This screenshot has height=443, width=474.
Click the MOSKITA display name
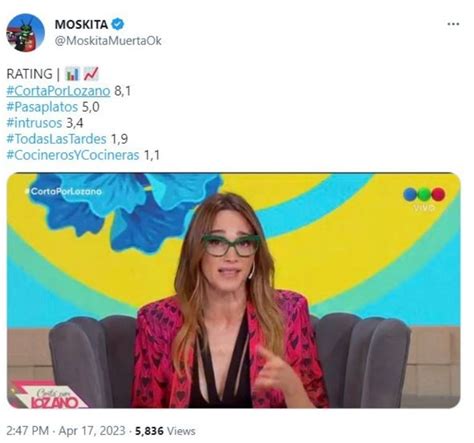pos(81,24)
